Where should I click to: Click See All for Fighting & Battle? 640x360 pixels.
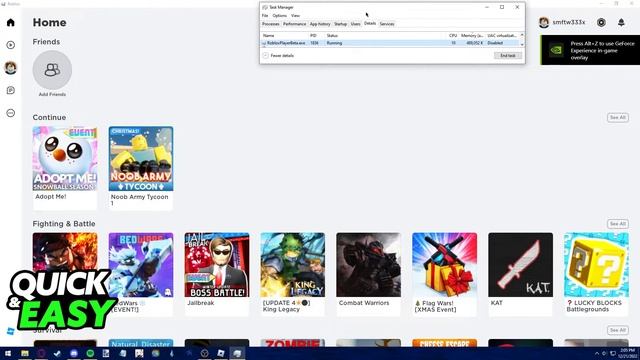[x=617, y=224]
